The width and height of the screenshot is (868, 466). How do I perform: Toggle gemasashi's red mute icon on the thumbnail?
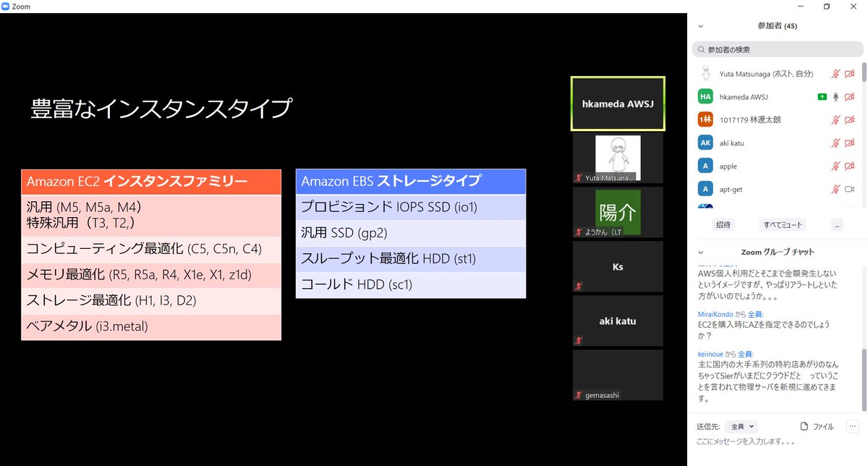pos(579,395)
